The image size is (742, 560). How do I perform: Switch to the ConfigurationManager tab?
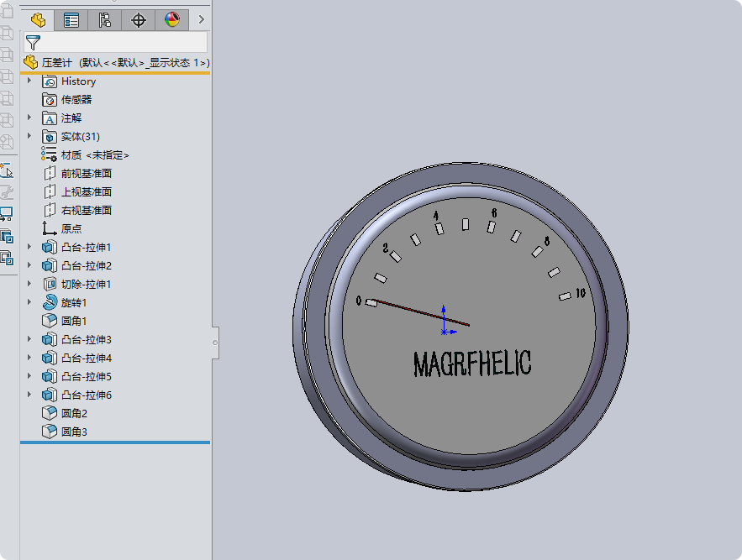click(x=104, y=20)
